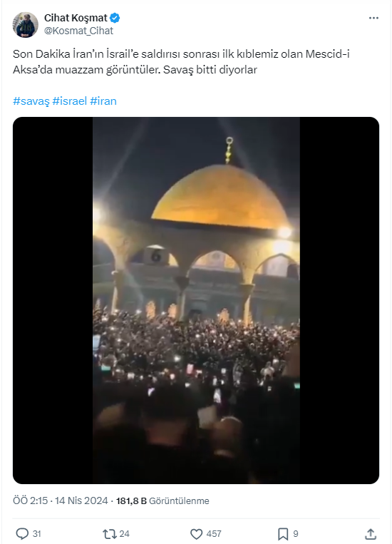Click the 457 likes count
Screen dimensions: 392x544
pos(214,534)
